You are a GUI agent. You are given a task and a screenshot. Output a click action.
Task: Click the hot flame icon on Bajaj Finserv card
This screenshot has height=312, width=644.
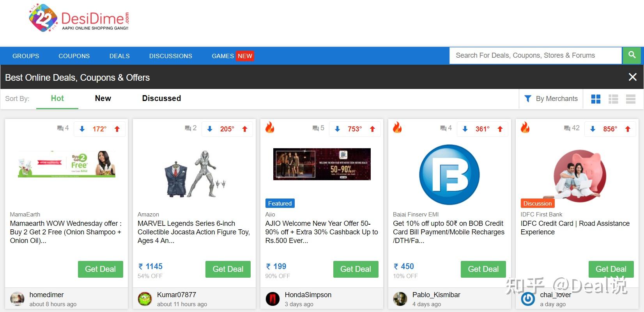pyautogui.click(x=397, y=128)
